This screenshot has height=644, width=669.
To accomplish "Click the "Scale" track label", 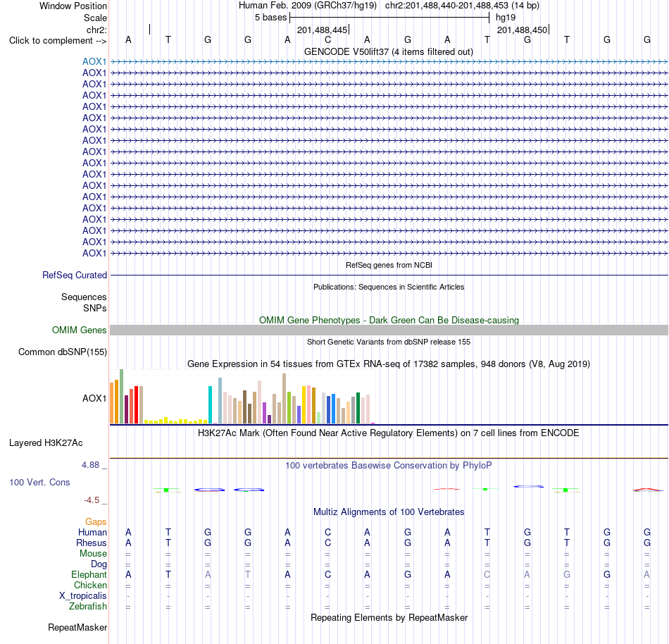I will point(95,18).
